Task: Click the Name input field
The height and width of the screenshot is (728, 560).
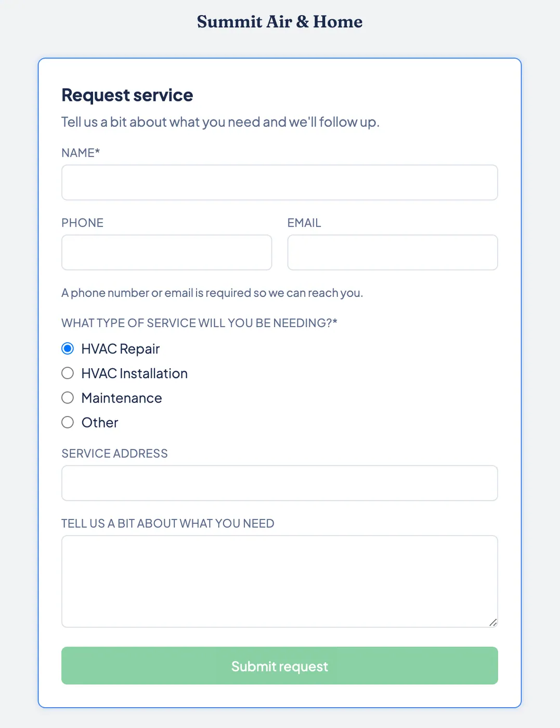Action: click(280, 183)
